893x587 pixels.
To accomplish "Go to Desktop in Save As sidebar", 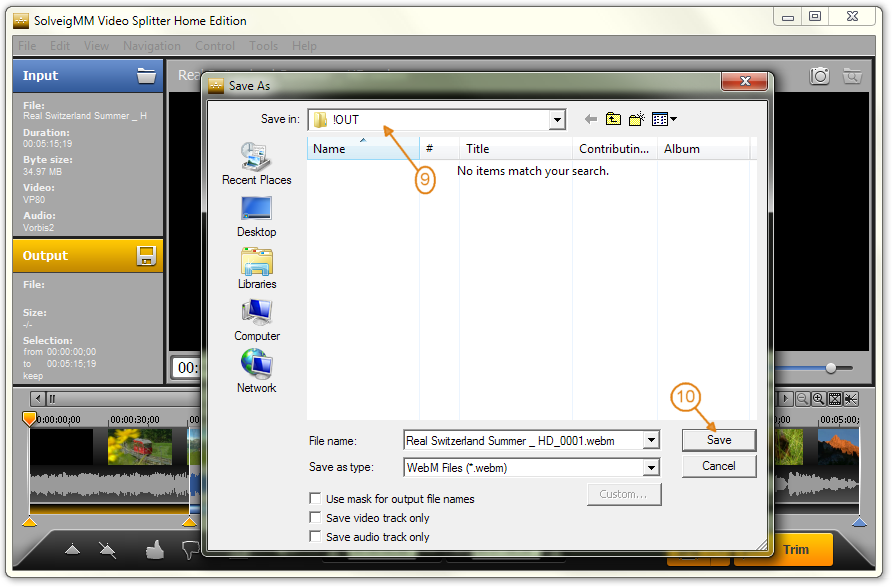I will pyautogui.click(x=256, y=216).
